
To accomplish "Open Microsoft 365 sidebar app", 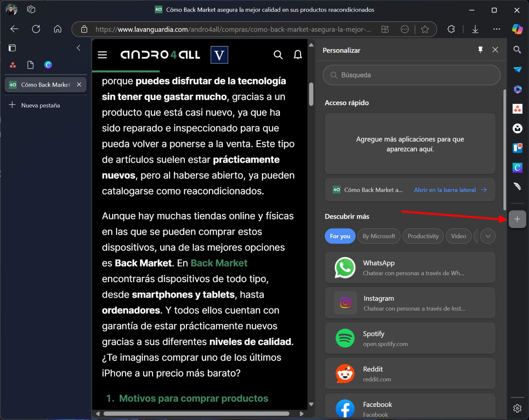I will pyautogui.click(x=517, y=89).
